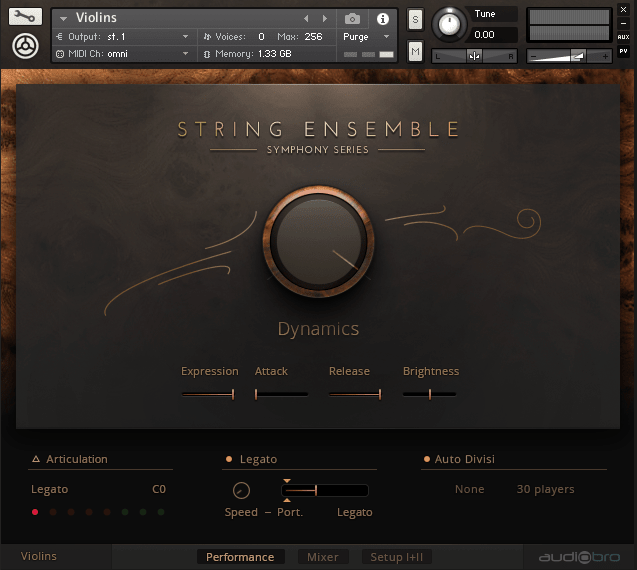Collapse the Violins instrument name arrow
This screenshot has height=570, width=637.
63,18
